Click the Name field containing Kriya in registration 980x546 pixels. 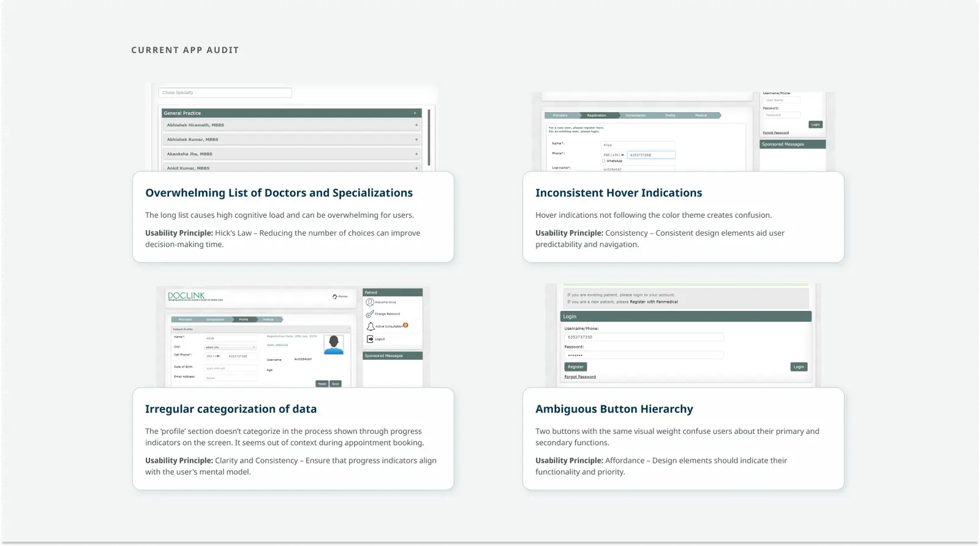(638, 145)
